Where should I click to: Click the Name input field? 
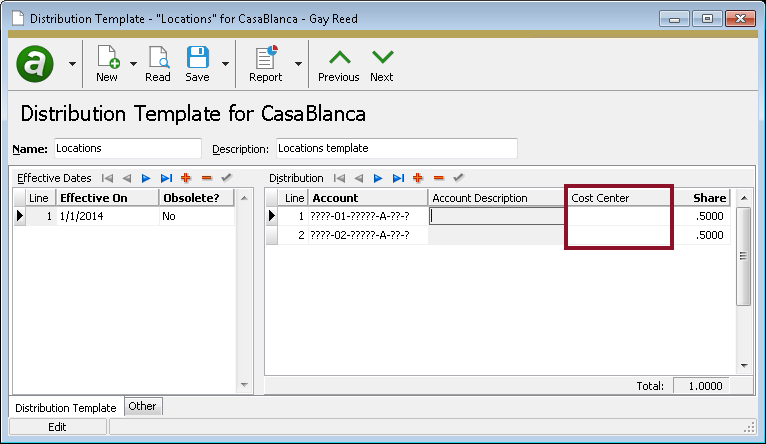click(127, 148)
